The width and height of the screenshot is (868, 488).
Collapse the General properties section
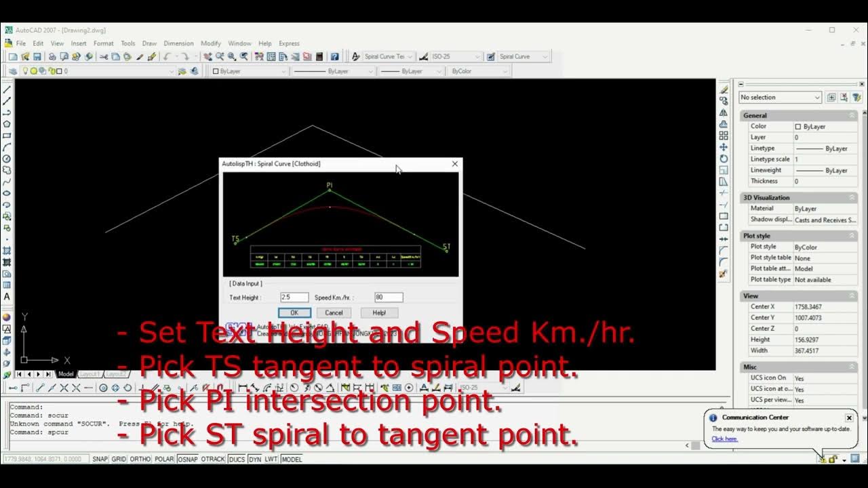coord(852,115)
